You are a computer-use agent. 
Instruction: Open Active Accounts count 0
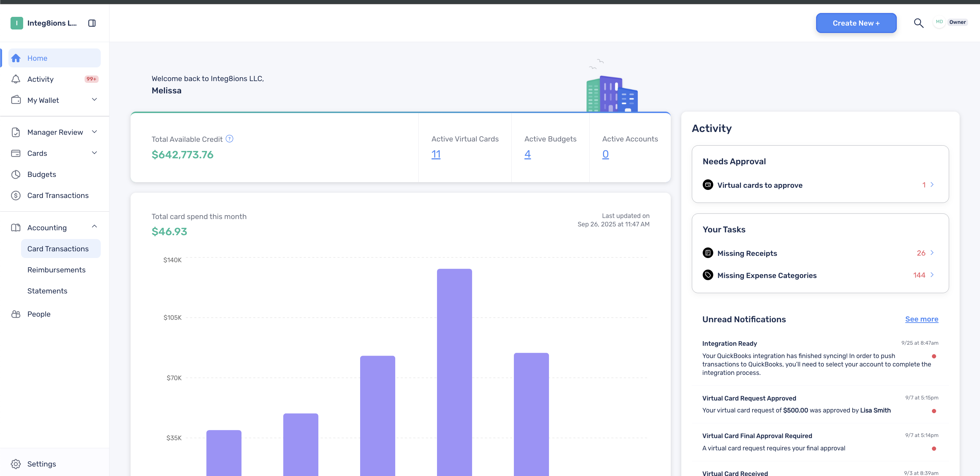point(605,154)
